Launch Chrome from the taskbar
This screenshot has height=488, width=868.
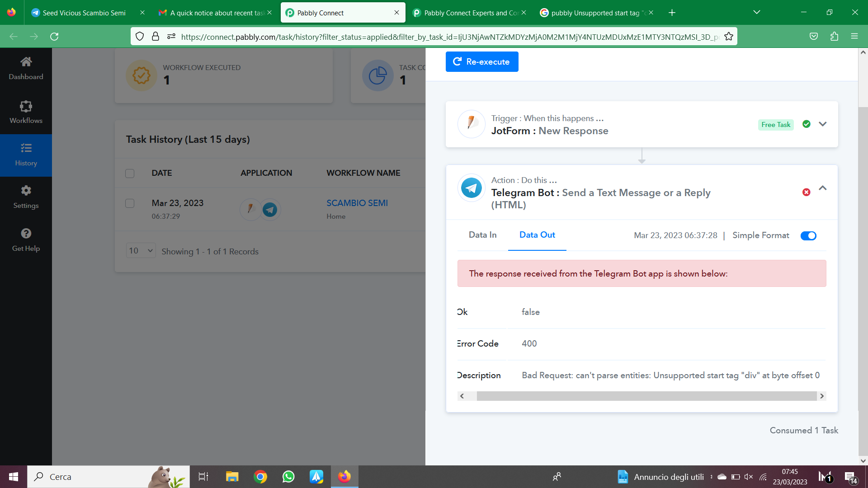pos(260,477)
